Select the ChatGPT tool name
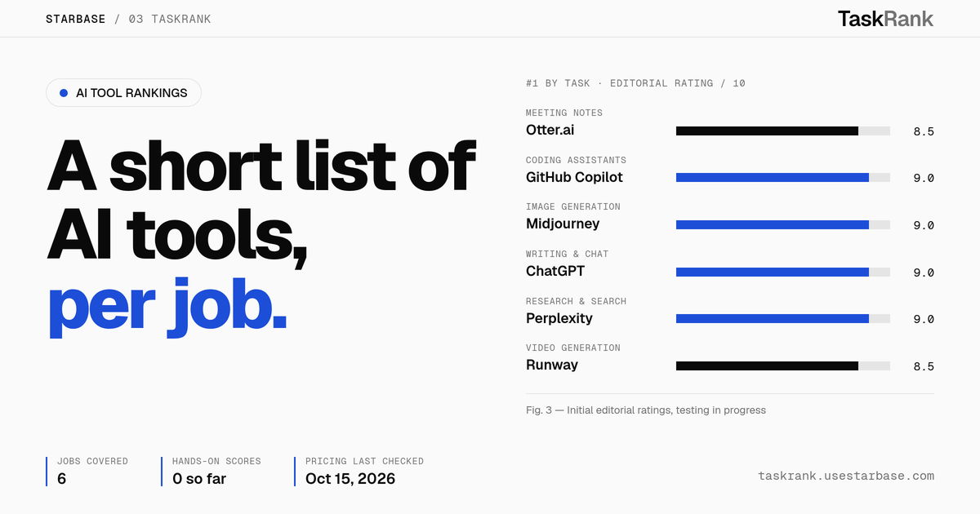The image size is (980, 514). pyautogui.click(x=555, y=271)
